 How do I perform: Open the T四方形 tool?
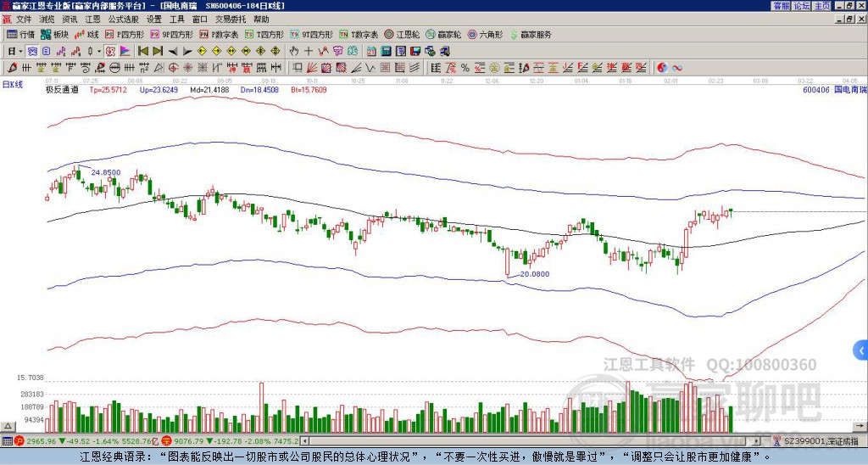coord(264,34)
